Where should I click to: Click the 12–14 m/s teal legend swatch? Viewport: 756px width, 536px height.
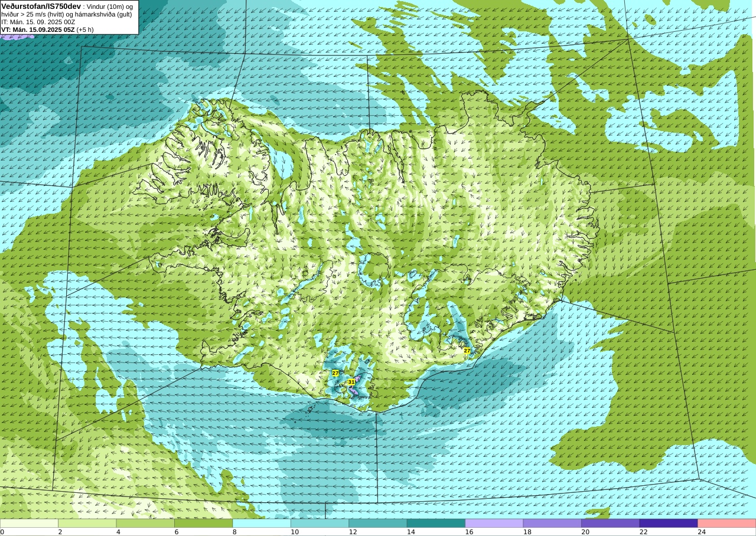(378, 523)
